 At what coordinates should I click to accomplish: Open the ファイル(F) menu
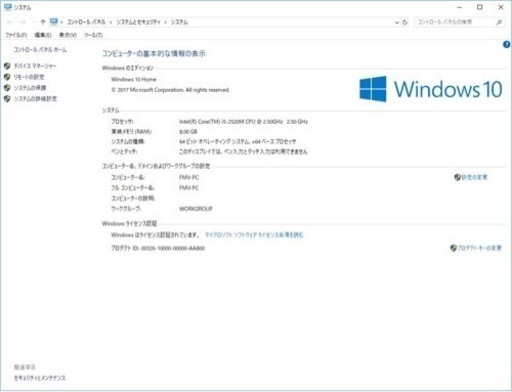(16, 35)
